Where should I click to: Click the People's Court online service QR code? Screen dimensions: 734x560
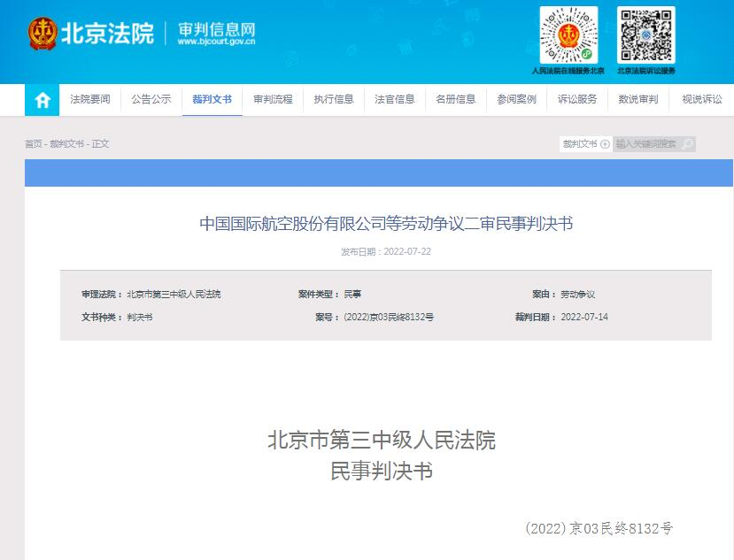tap(568, 35)
